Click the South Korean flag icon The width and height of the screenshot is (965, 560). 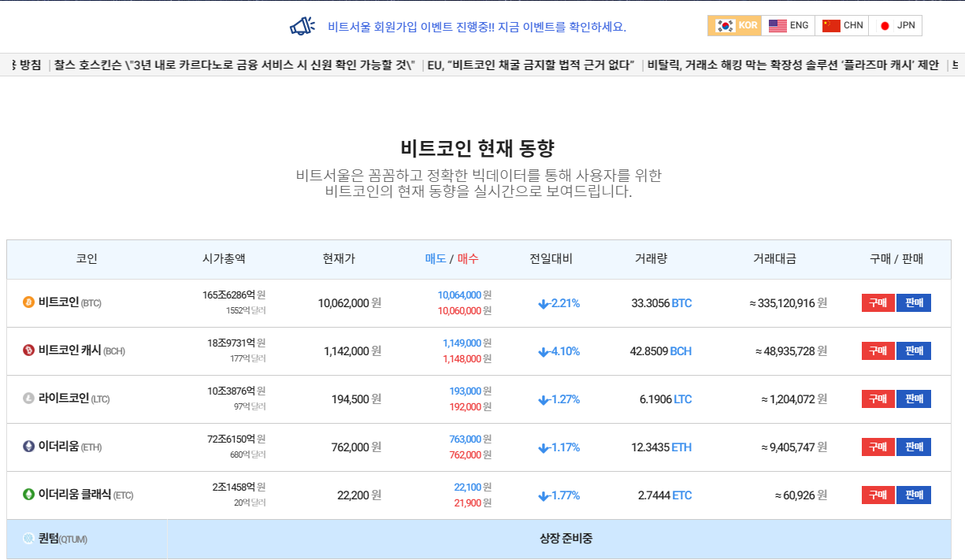click(725, 25)
